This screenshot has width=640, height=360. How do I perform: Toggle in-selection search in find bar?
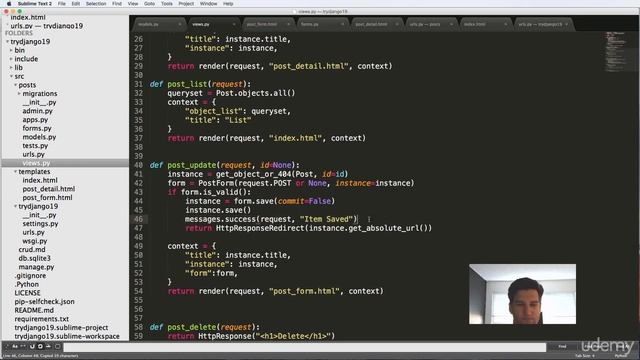pyautogui.click(x=48, y=347)
